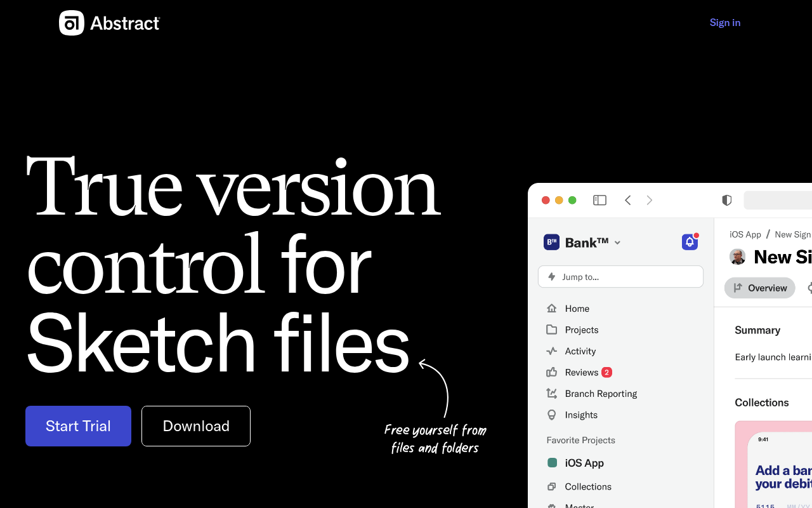Go back with left chevron arrow
The width and height of the screenshot is (812, 508).
[628, 200]
